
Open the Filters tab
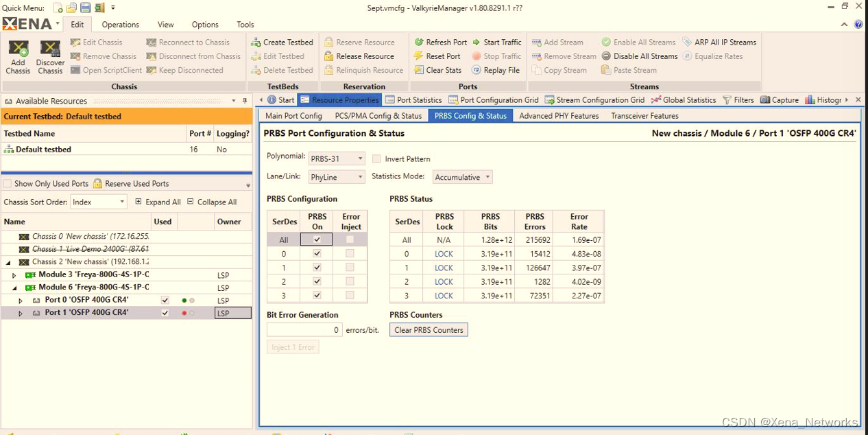(x=738, y=99)
